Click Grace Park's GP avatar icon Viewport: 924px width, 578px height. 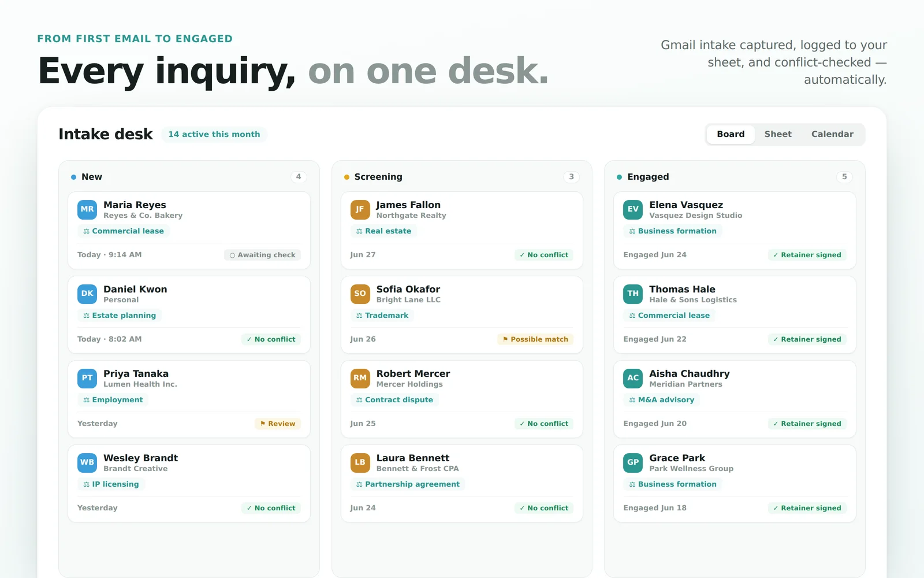[633, 462]
